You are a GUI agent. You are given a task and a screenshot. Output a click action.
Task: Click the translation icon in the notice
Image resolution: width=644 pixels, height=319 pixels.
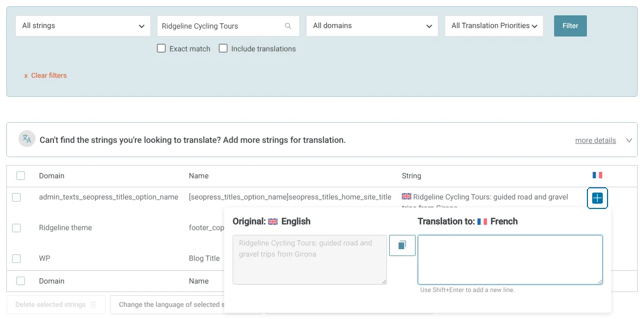coord(26,139)
